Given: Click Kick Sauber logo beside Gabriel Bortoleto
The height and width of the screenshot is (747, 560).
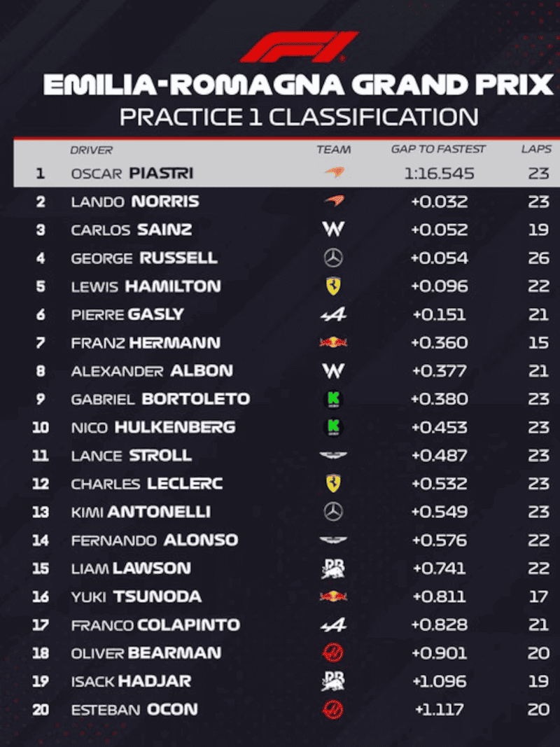Looking at the screenshot, I should (333, 399).
